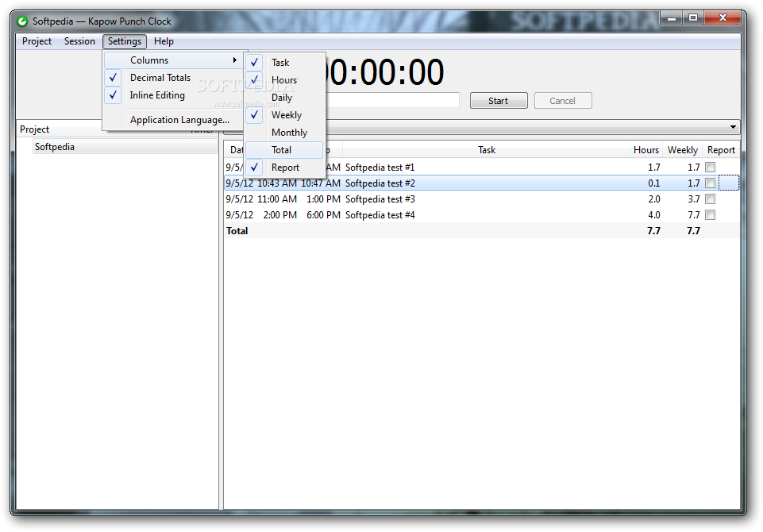
Task: Show the Total column
Action: pos(284,150)
